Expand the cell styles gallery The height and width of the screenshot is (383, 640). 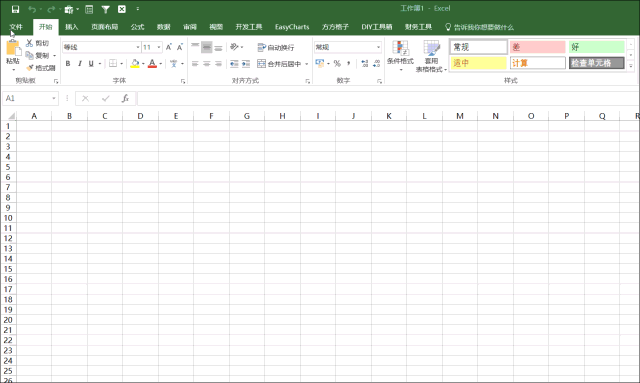coord(631,65)
